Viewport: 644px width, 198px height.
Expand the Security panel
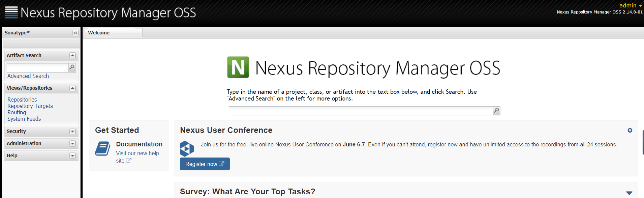72,131
